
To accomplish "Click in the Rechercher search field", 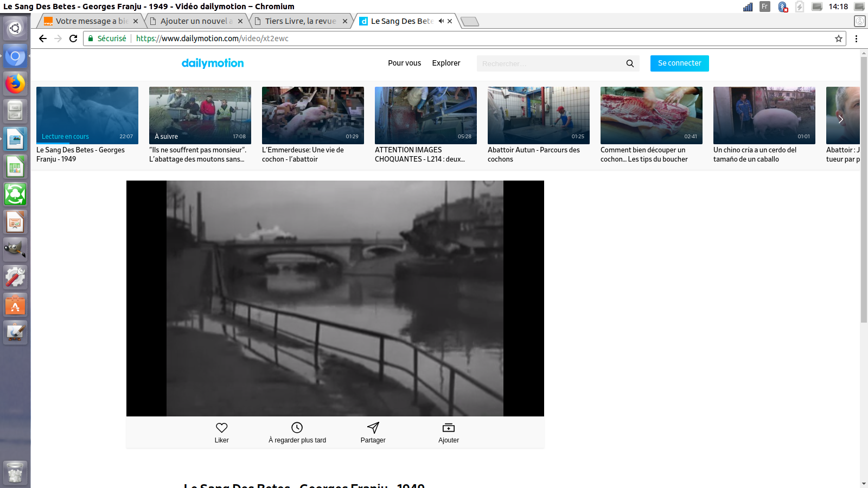I will [x=548, y=63].
